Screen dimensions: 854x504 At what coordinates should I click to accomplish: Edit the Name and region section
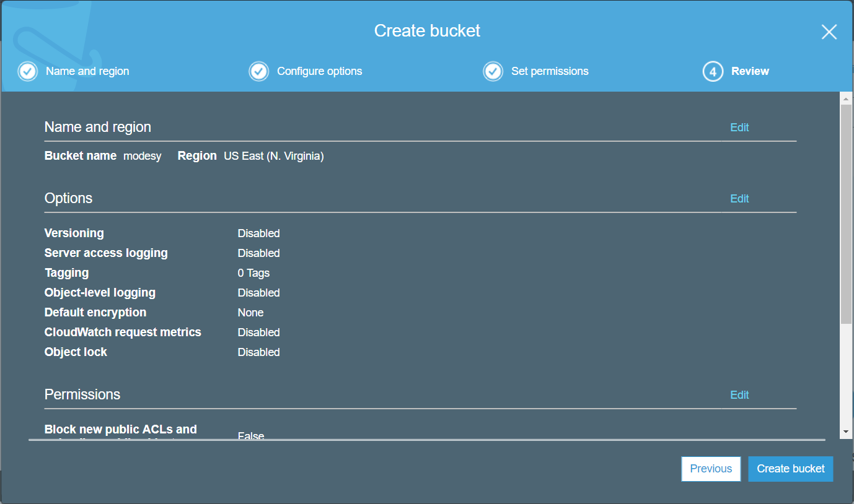[739, 128]
